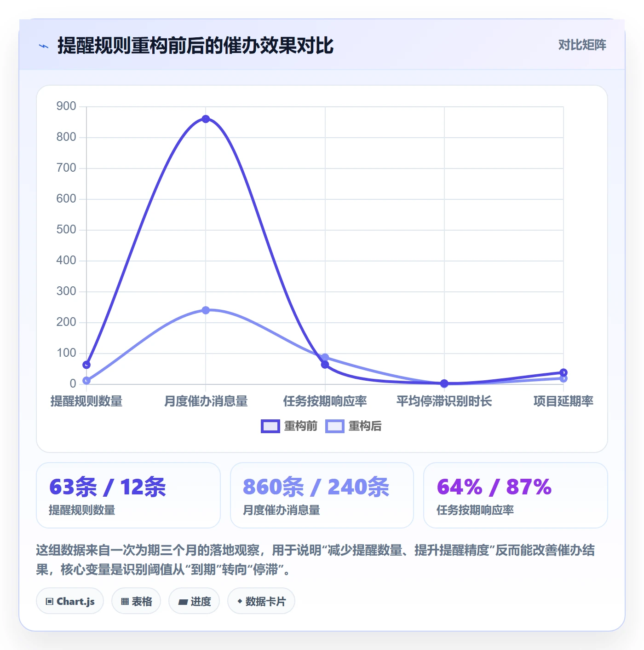Click the 表格 chip grid icon
Viewport: 644px width, 650px height.
tap(125, 602)
